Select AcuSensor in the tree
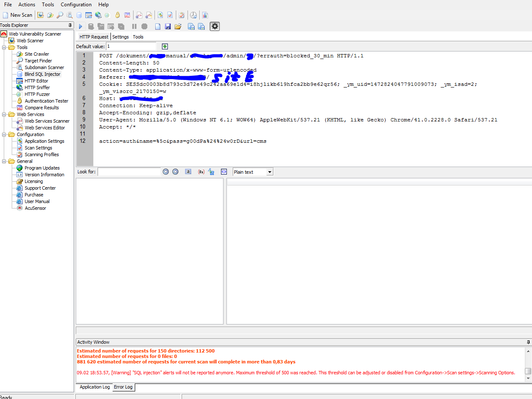Viewport: 532px width, 399px height. pos(35,208)
